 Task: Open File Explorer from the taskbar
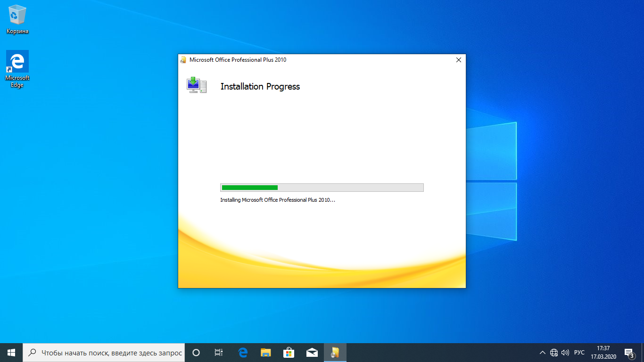[266, 353]
